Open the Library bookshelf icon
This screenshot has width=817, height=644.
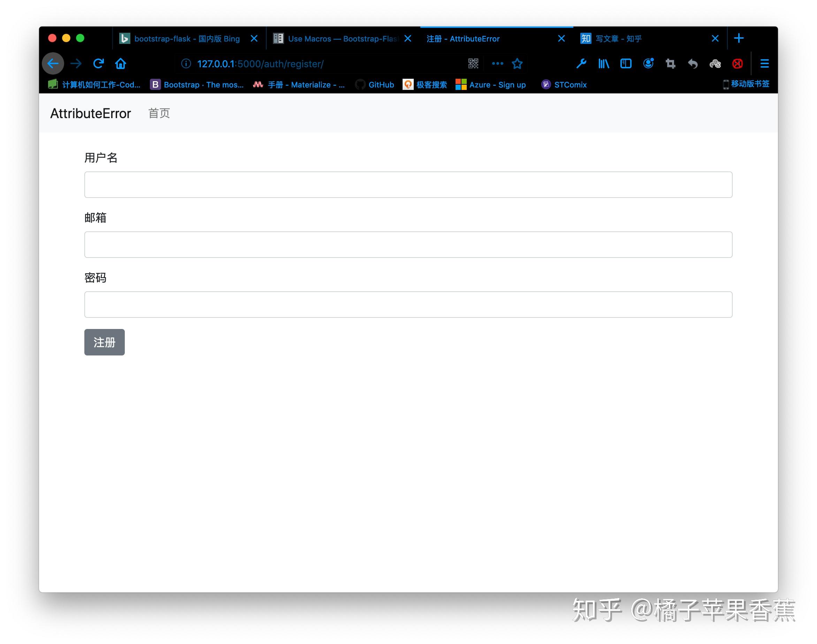click(x=603, y=63)
